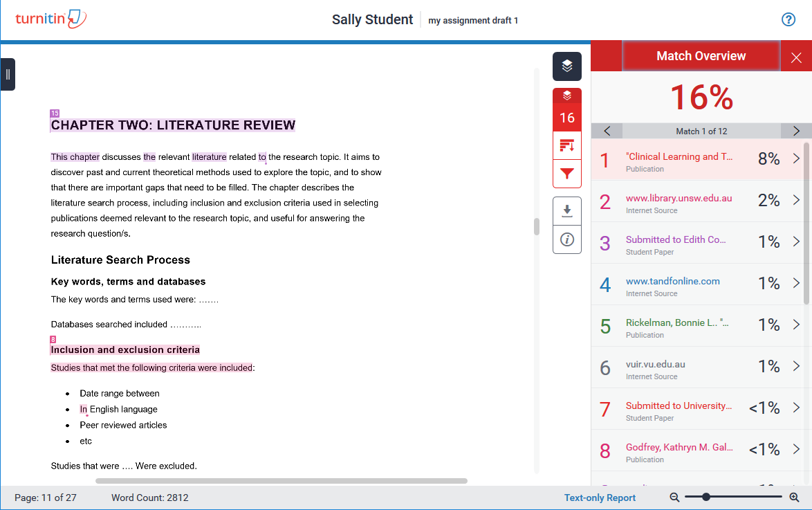The height and width of the screenshot is (510, 812).
Task: Select the Submitted to Edith Co... source
Action: [x=676, y=239]
